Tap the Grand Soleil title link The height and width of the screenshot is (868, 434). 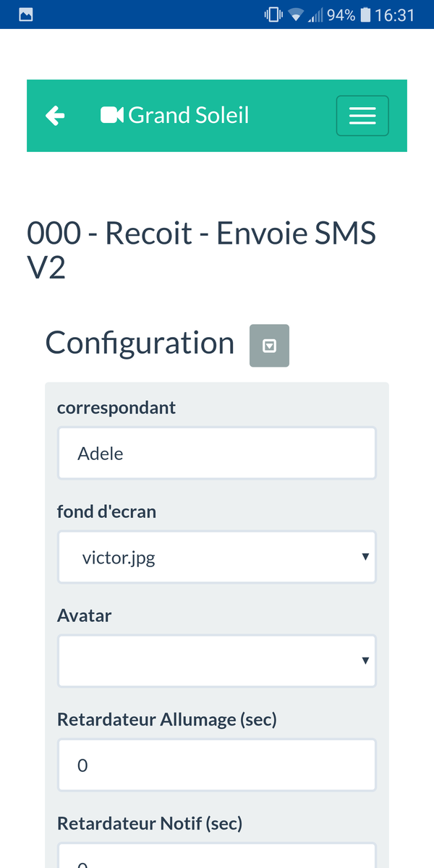click(188, 115)
